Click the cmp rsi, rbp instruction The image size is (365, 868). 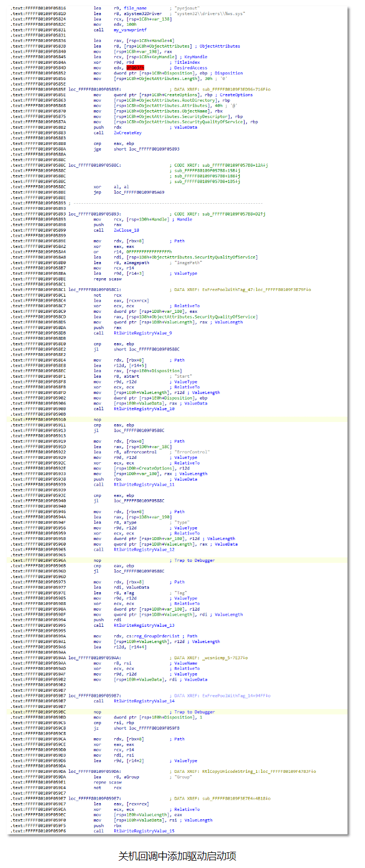point(115,723)
